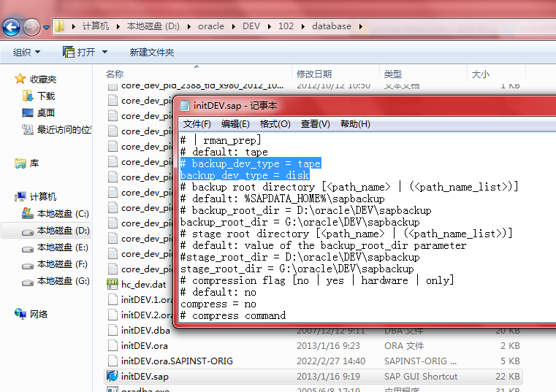This screenshot has height=392, width=556.
Task: Open 格式(O) menu in Notepad
Action: 275,124
